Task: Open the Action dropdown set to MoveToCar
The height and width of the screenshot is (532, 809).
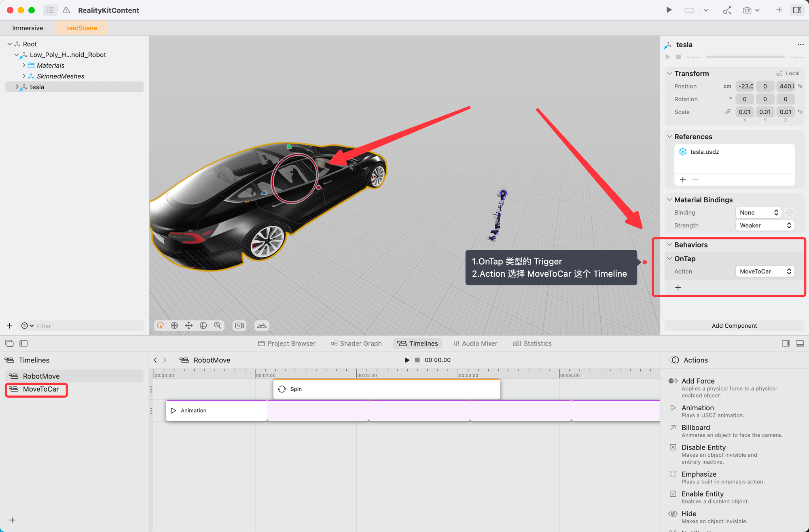Action: click(765, 271)
